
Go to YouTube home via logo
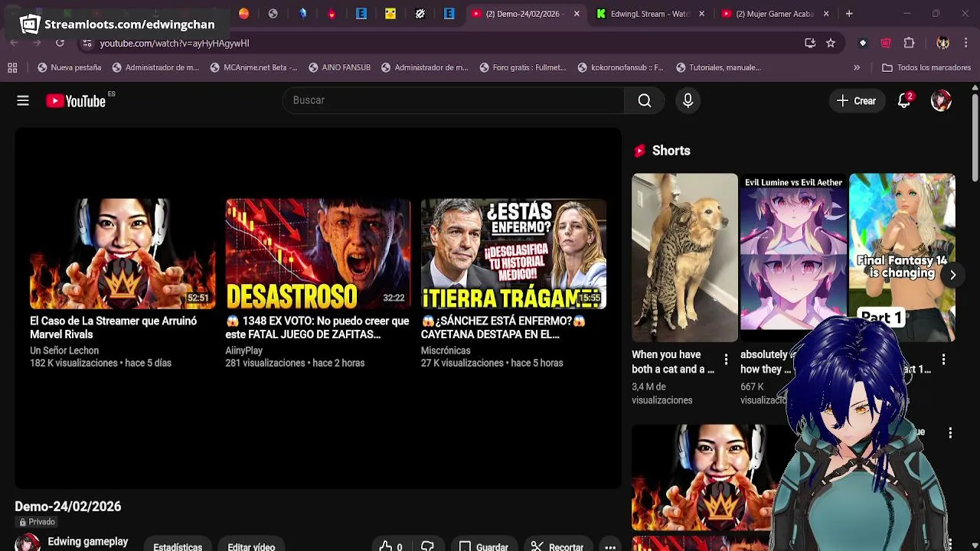(x=76, y=100)
